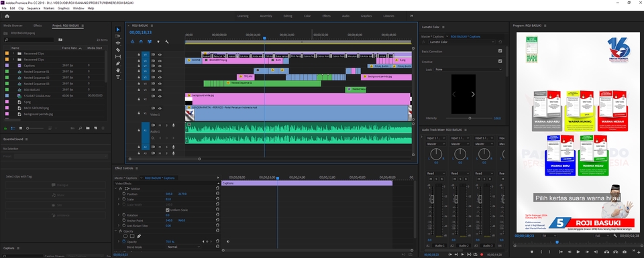
Task: Select the Razor tool
Action: point(118,50)
